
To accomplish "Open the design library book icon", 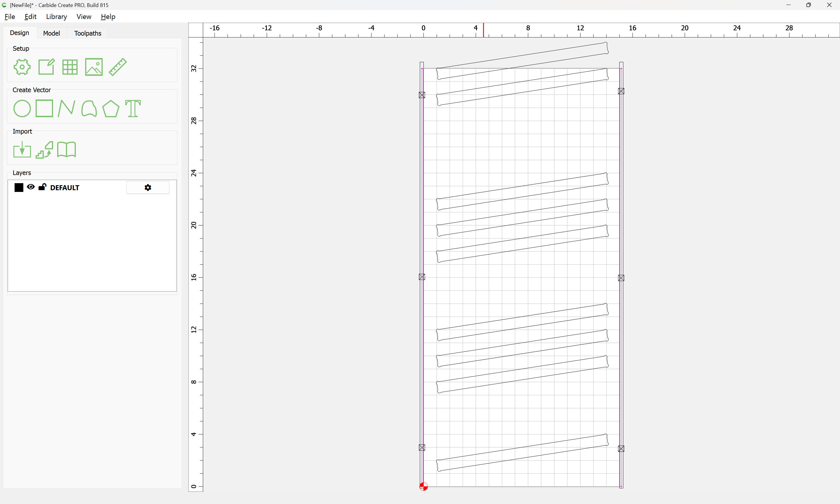I will [x=66, y=150].
